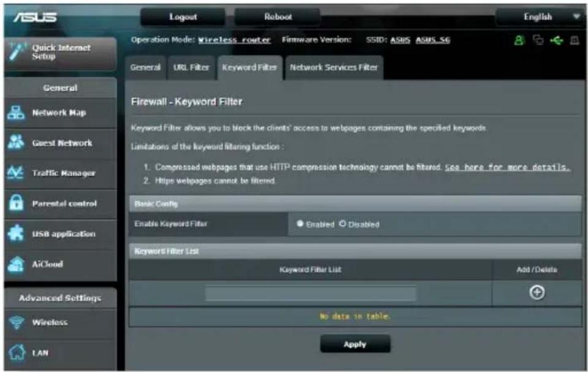
Task: Open Wireless settings menu item
Action: (x=60, y=322)
